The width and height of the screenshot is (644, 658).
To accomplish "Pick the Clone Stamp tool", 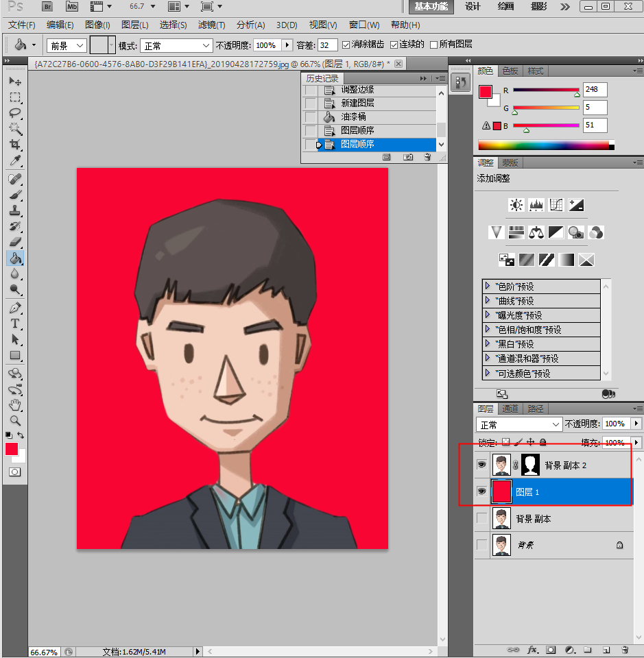I will coord(15,210).
